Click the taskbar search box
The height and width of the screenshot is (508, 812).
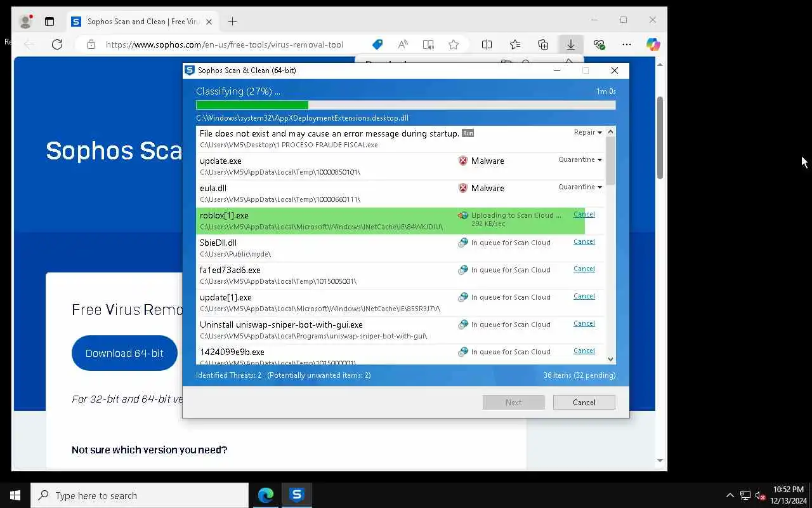click(x=140, y=495)
